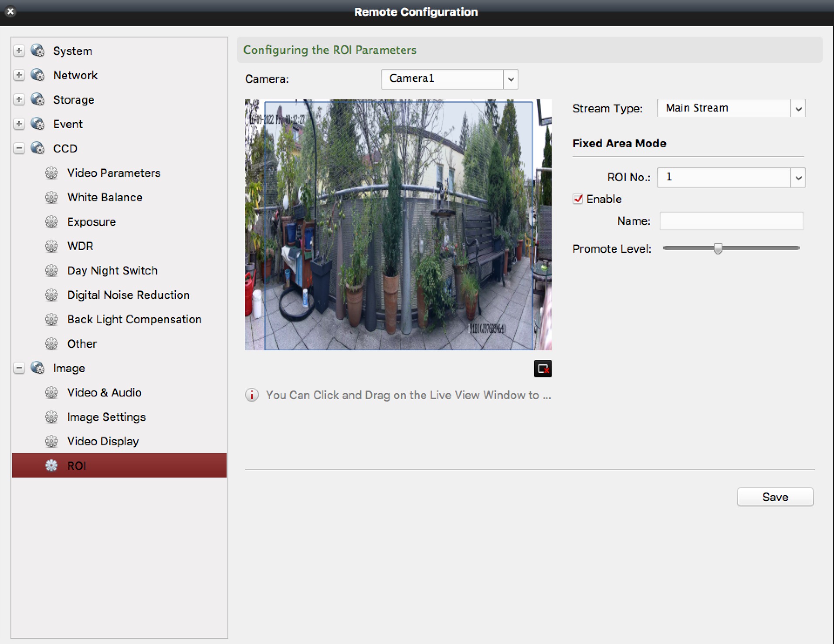
Task: Click the Save button
Action: pyautogui.click(x=775, y=497)
